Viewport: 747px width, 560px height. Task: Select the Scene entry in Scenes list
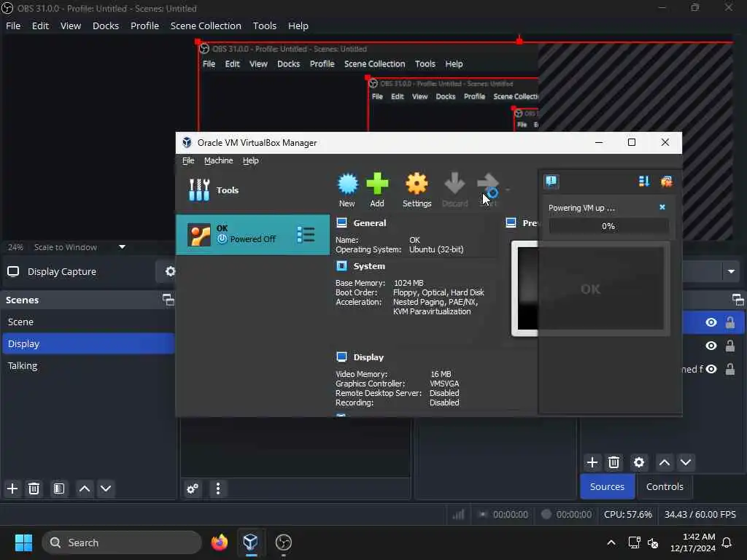click(88, 322)
